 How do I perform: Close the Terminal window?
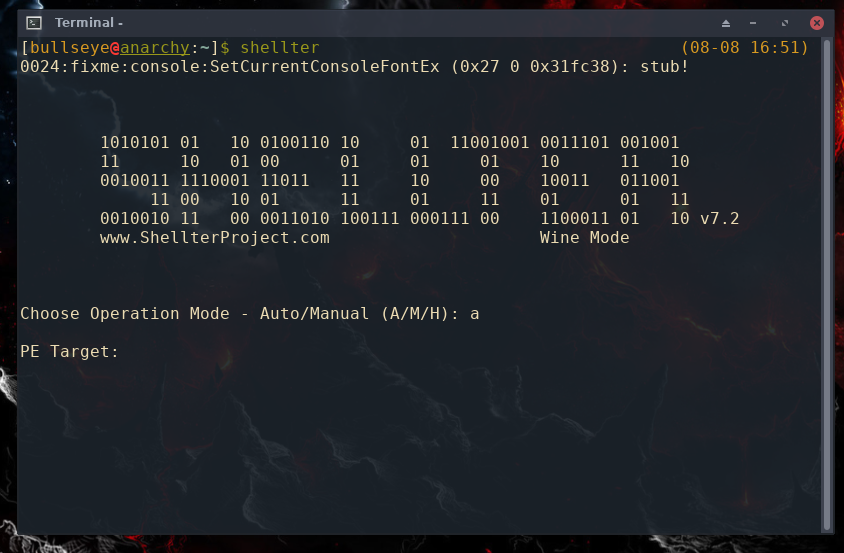tap(817, 23)
